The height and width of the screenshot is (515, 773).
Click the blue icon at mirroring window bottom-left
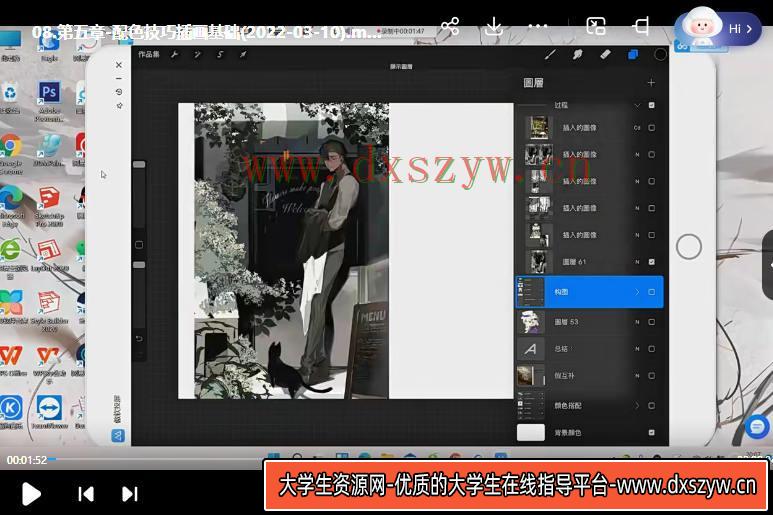[118, 435]
